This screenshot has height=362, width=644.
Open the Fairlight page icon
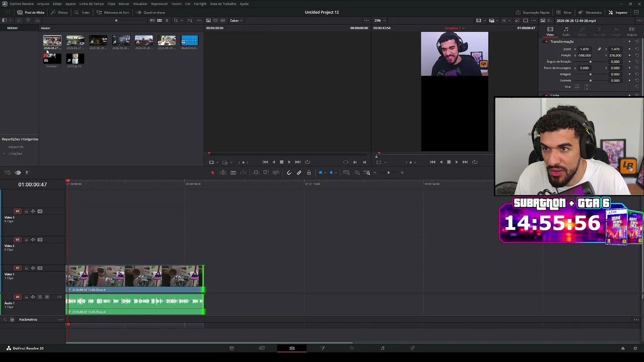point(382,348)
